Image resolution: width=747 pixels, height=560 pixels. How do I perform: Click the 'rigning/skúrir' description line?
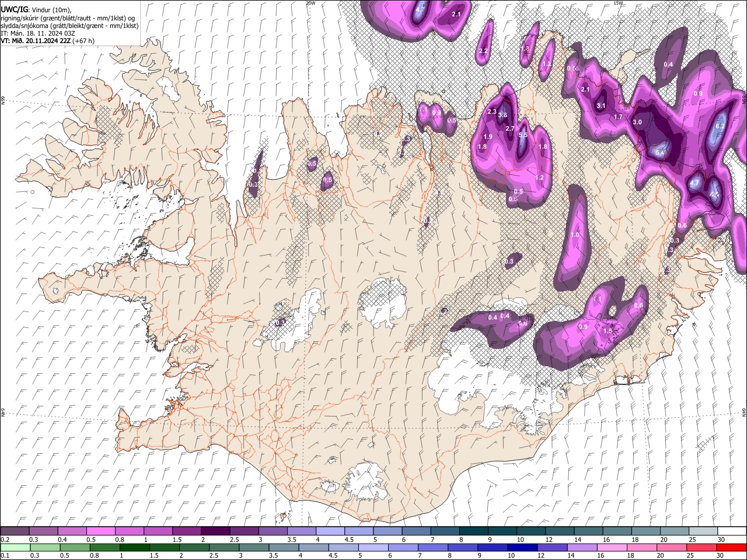click(x=68, y=18)
